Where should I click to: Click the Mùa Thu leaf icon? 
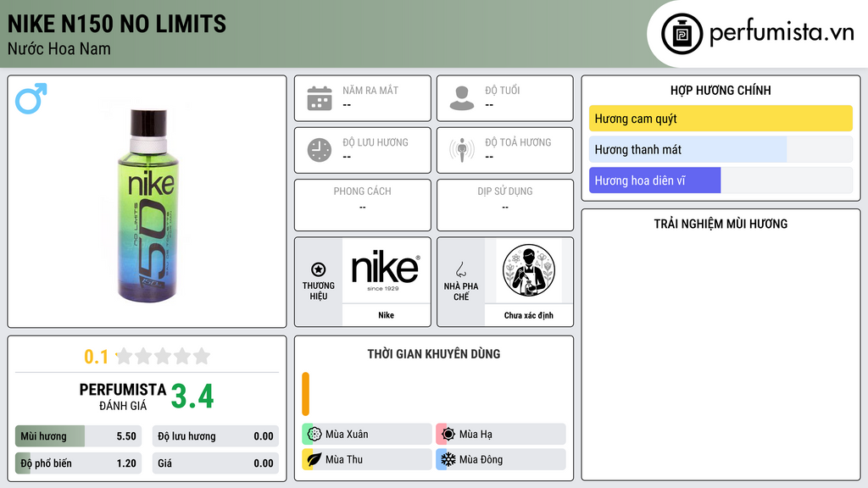[314, 459]
